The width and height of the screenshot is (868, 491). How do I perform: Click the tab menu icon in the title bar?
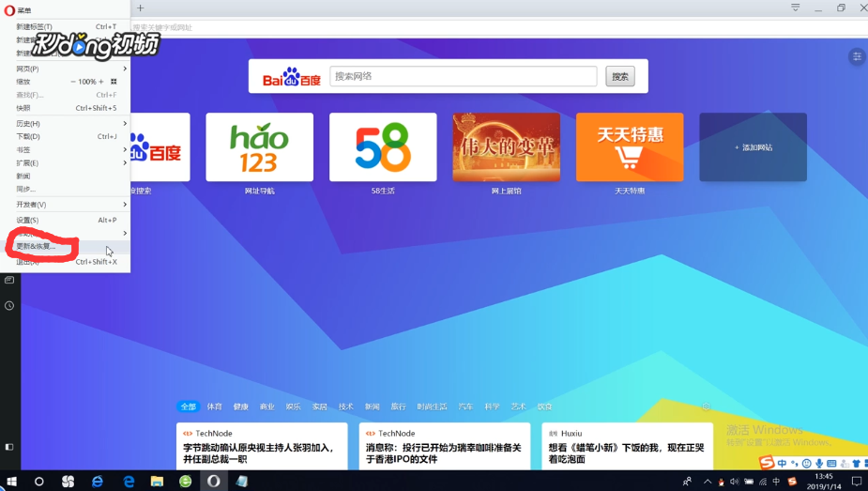795,8
